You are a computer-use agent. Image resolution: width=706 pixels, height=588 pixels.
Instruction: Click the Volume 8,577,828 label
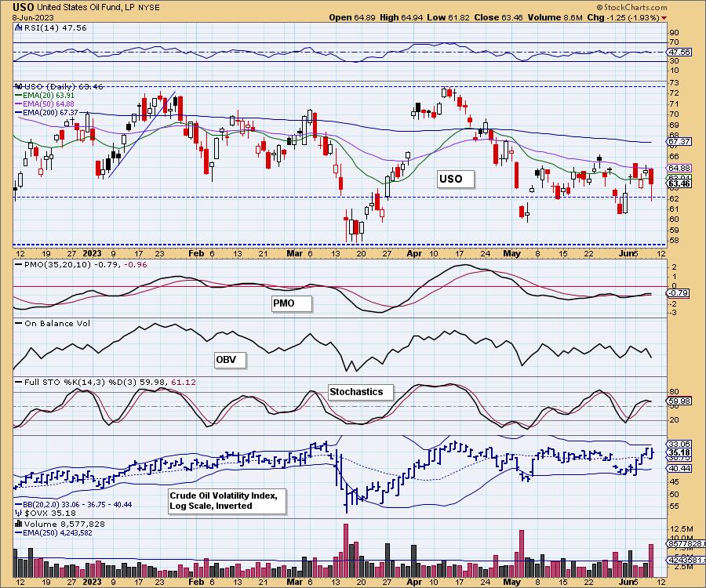(64, 524)
